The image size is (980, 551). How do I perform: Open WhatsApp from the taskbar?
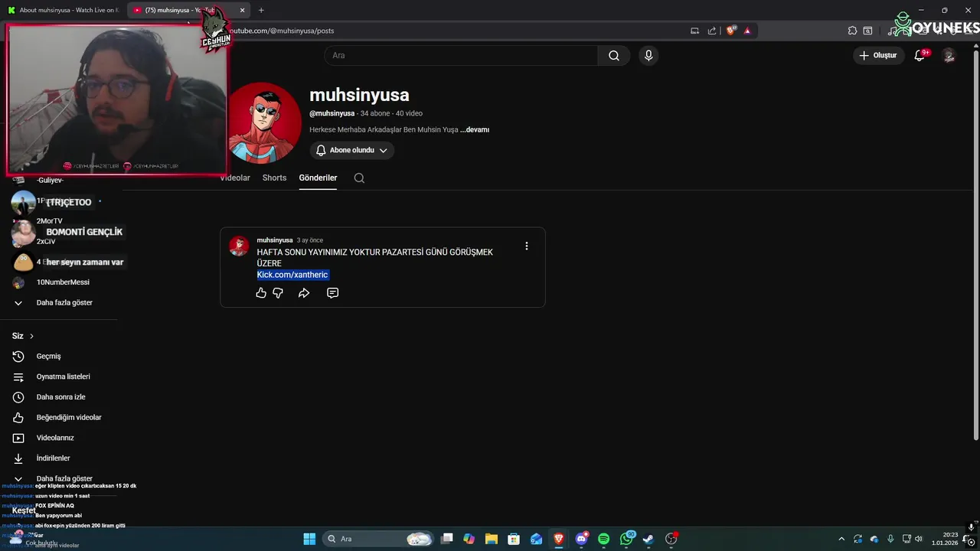(x=626, y=539)
